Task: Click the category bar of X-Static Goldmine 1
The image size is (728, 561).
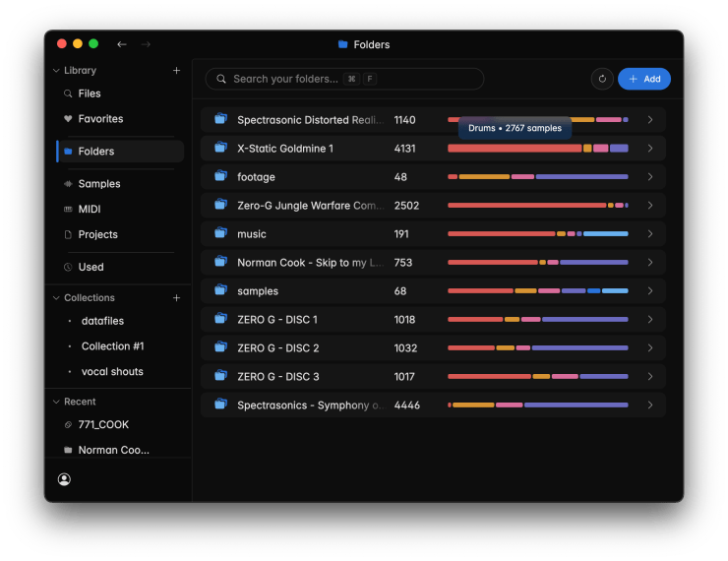Action: coord(538,149)
